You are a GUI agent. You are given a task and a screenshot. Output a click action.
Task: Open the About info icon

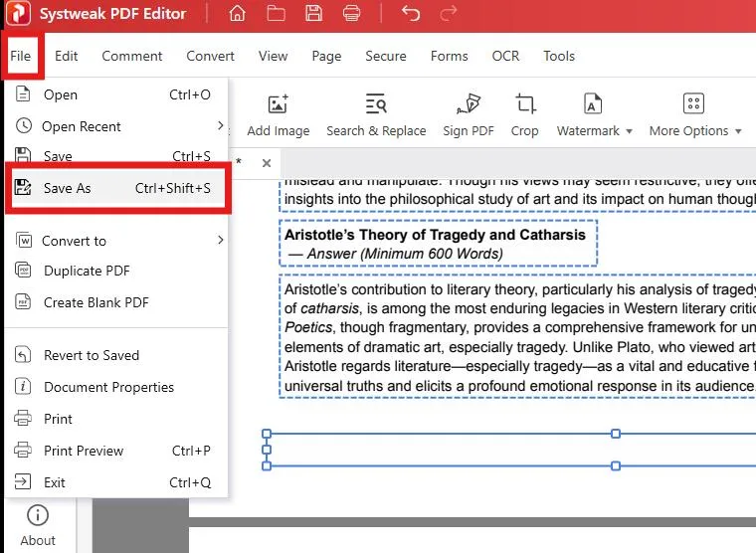[x=38, y=524]
